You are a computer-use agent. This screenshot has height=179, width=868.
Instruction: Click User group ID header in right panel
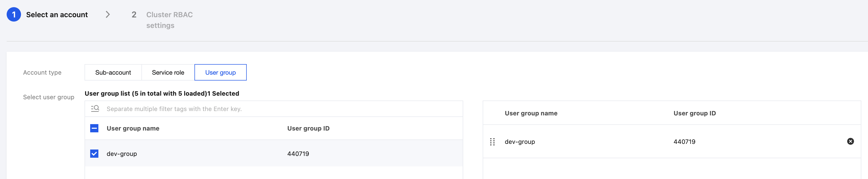[x=695, y=113]
